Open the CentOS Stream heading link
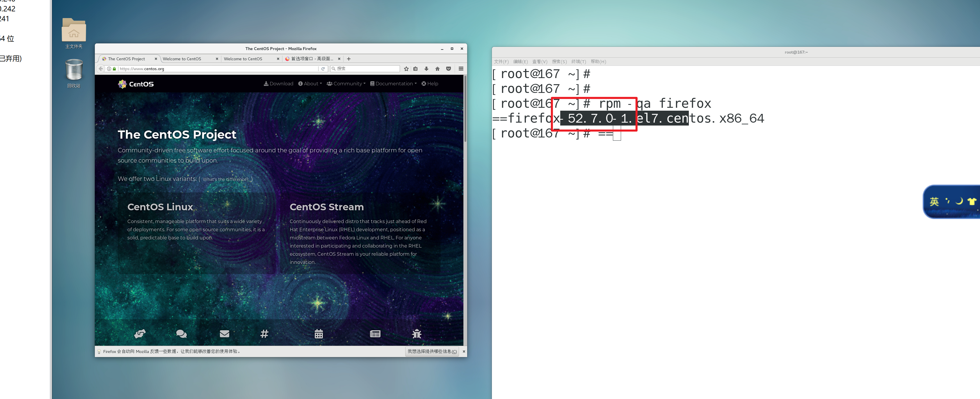The width and height of the screenshot is (980, 399). point(326,207)
